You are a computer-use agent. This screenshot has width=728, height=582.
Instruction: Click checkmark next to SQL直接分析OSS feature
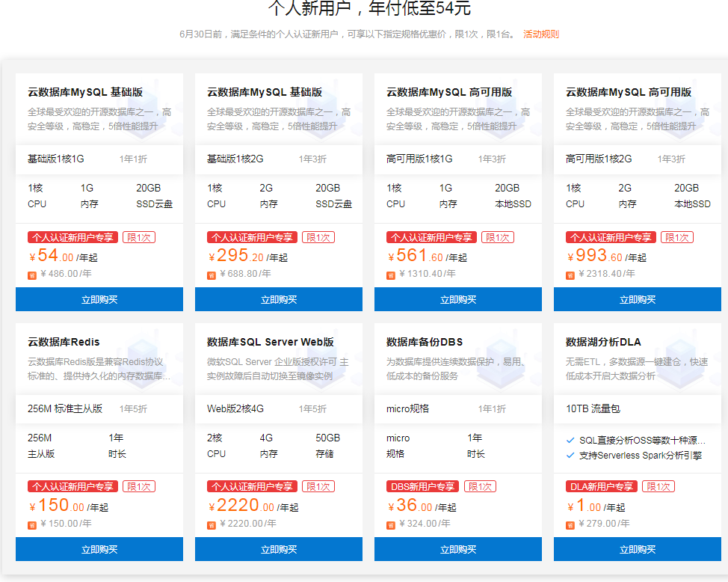point(570,440)
